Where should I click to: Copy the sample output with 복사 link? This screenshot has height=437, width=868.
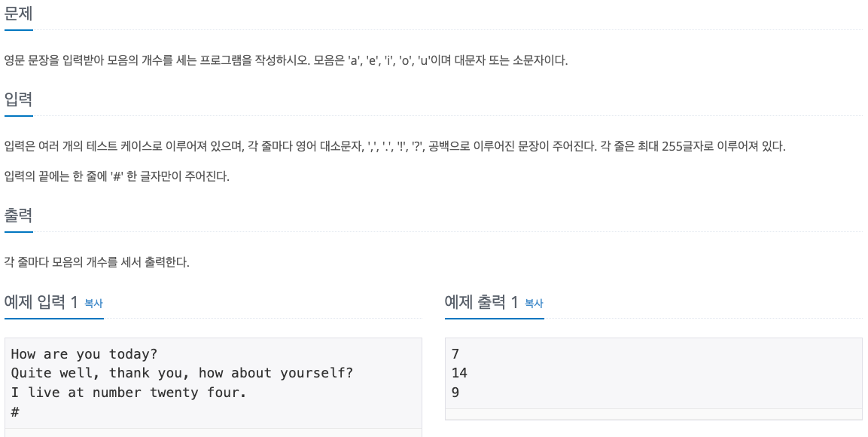coord(534,304)
